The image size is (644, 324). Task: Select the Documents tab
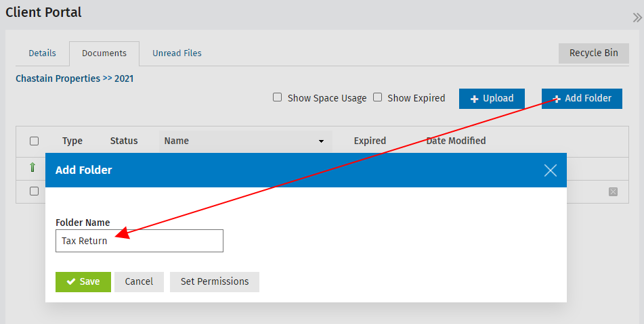click(x=104, y=53)
